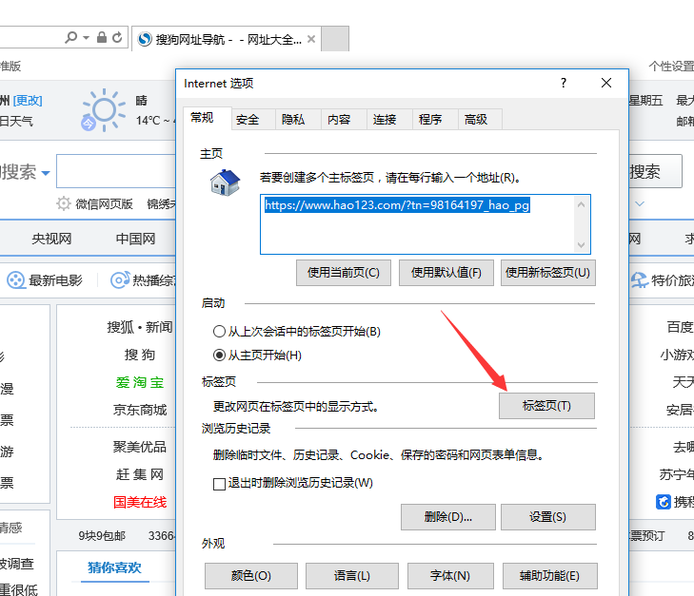
Task: Click the search magnifier icon in address bar
Action: pyautogui.click(x=71, y=38)
